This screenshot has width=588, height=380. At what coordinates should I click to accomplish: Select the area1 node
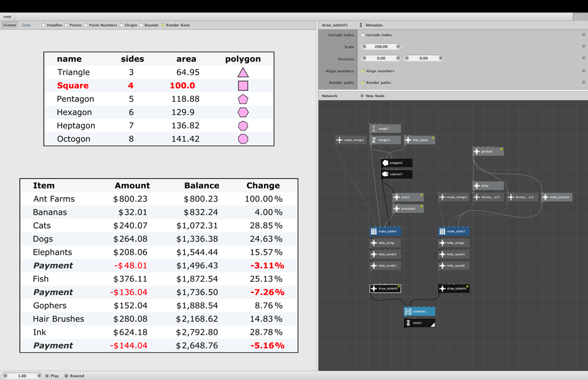coord(409,197)
